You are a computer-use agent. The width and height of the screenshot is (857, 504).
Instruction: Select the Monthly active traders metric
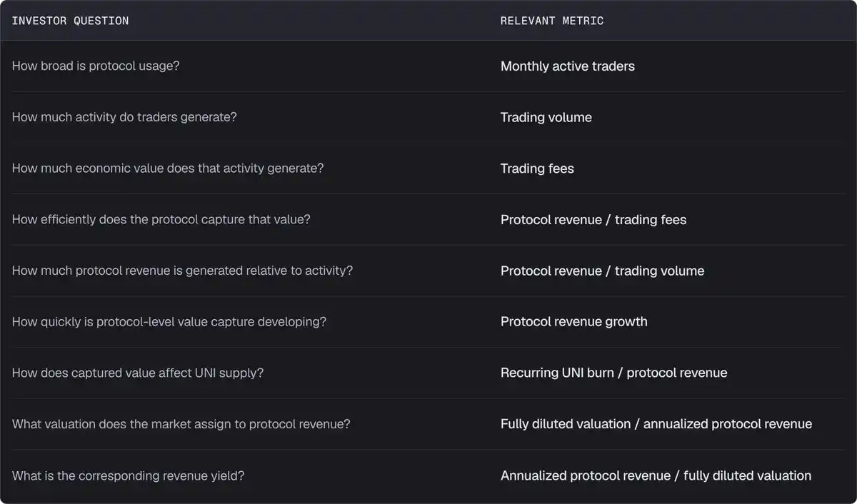(x=568, y=66)
